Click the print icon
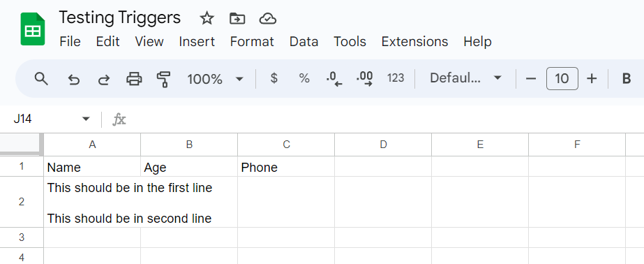644x264 pixels. [x=134, y=78]
